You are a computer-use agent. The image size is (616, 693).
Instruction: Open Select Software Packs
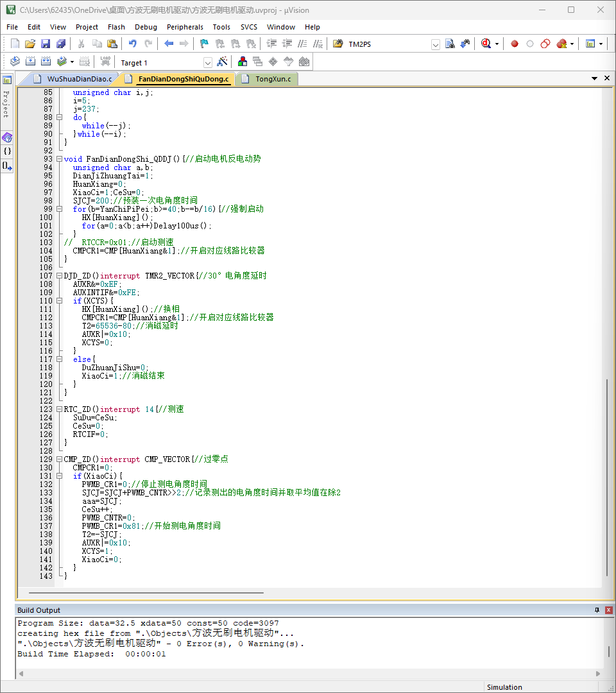289,62
